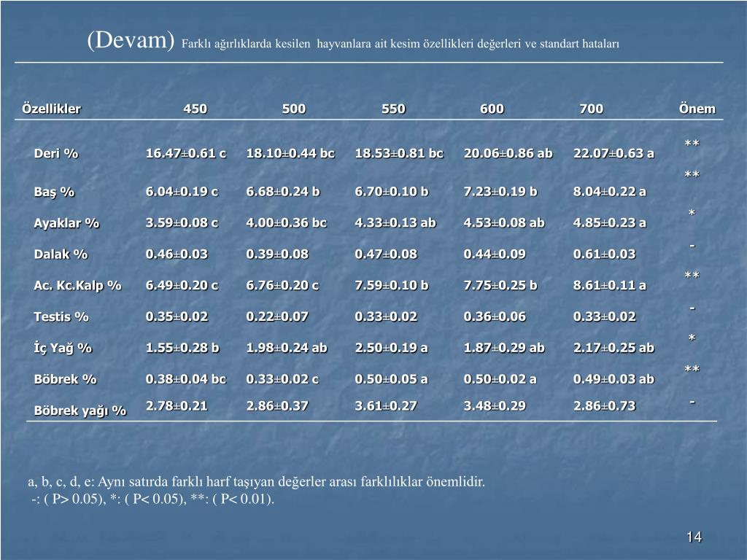Image resolution: width=747 pixels, height=560 pixels.
Task: Select the value '4.85±0.23 a'
Action: click(x=610, y=223)
